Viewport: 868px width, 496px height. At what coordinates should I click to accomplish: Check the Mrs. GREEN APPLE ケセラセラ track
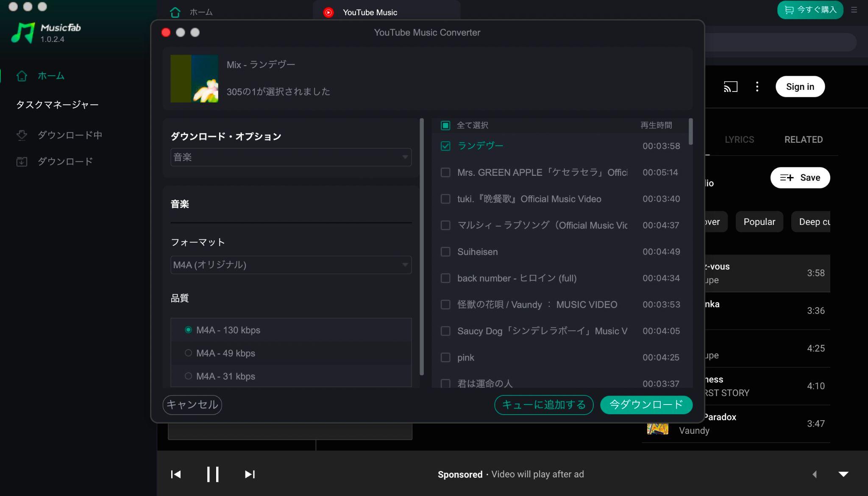[x=445, y=172]
